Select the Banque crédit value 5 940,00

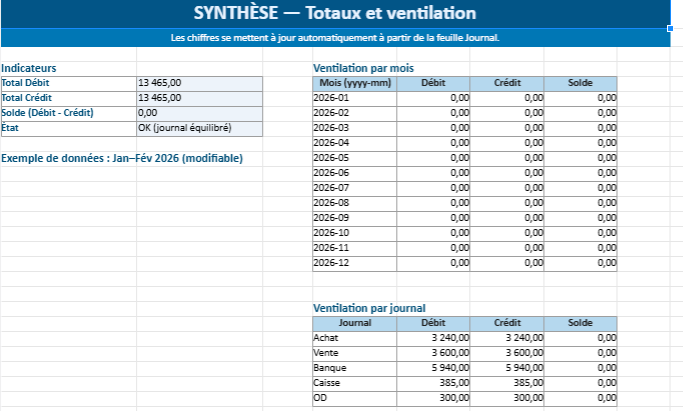[x=507, y=368]
